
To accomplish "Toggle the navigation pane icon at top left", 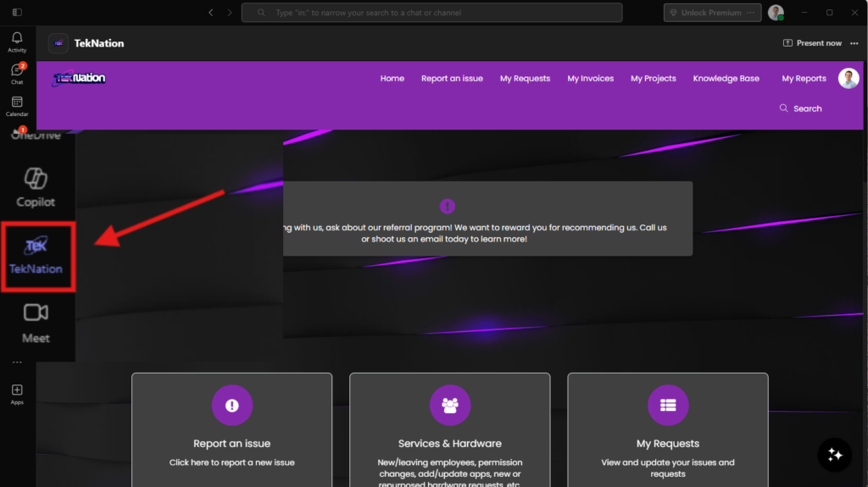I will (x=17, y=12).
